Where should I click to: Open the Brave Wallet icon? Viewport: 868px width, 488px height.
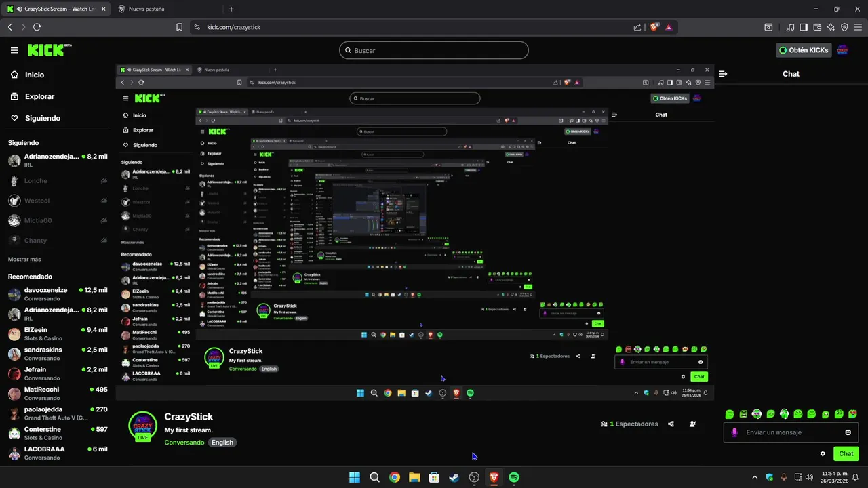point(817,27)
